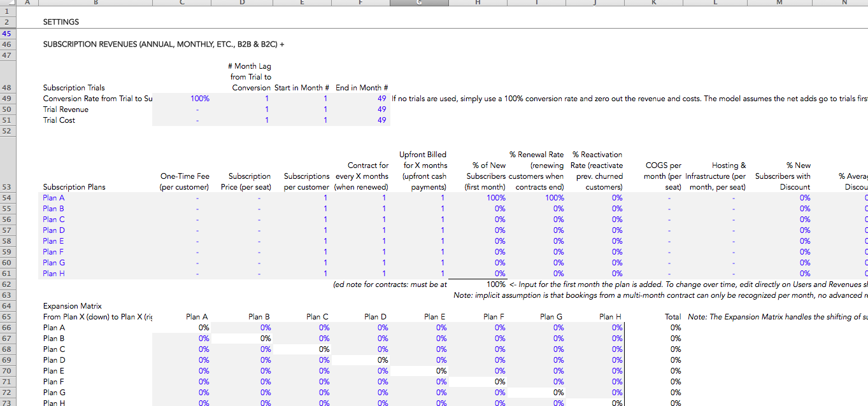This screenshot has width=868, height=406.
Task: Click the % of New Subscribers header
Action: pos(486,176)
